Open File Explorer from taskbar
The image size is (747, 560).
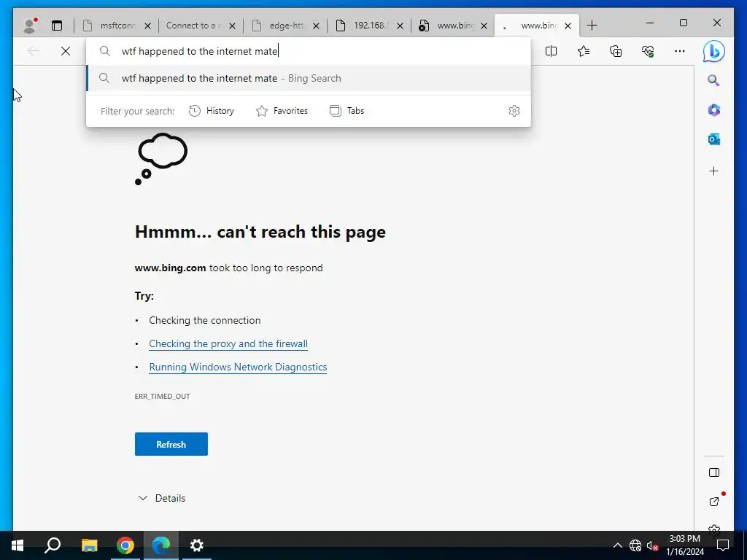[89, 545]
